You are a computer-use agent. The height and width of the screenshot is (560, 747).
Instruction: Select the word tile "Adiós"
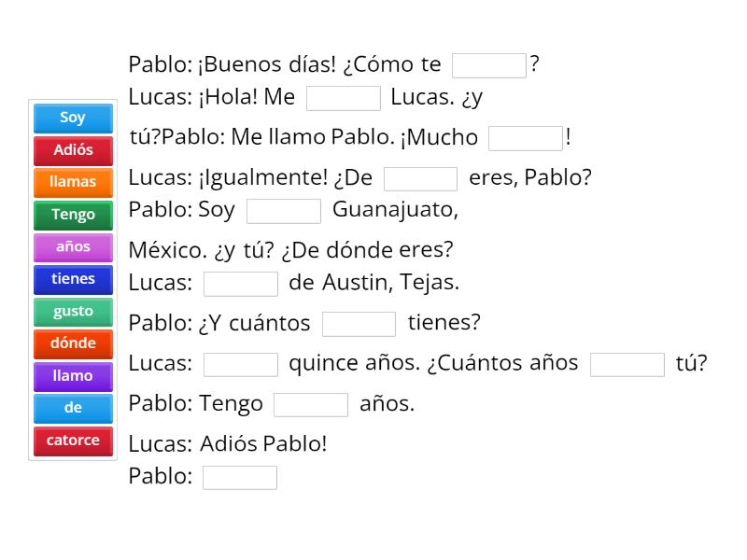[x=72, y=150]
